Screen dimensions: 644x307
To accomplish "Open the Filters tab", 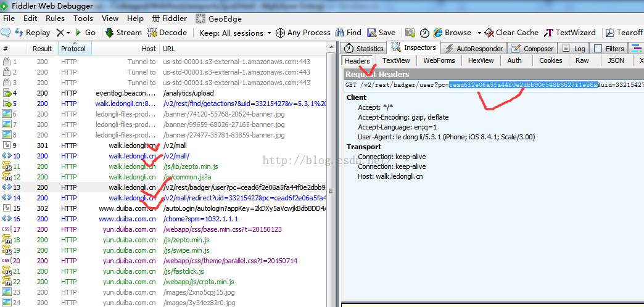I will 609,49.
